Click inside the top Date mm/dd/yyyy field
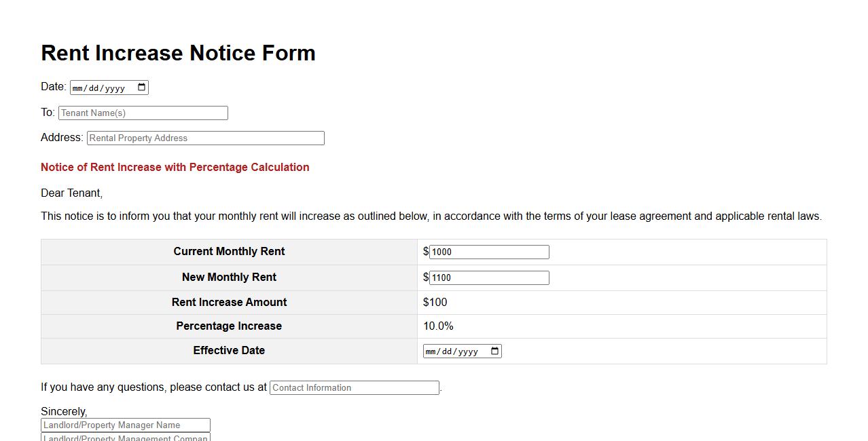The width and height of the screenshot is (868, 441). click(102, 87)
